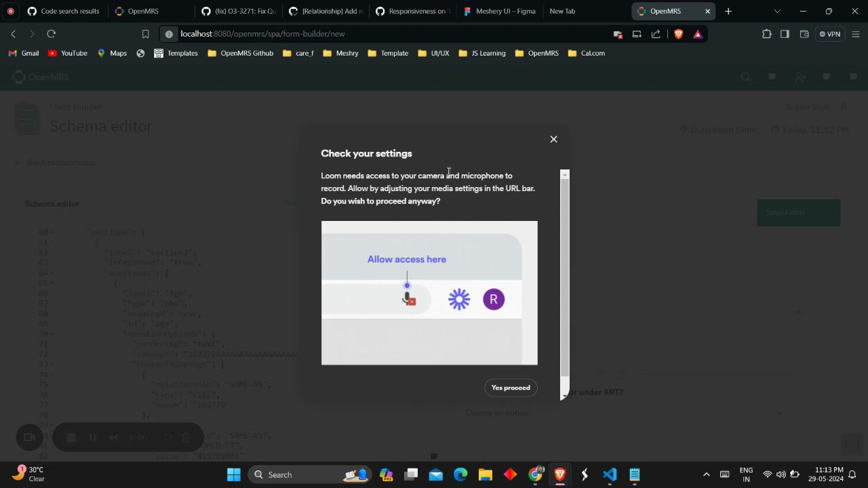Open the extensions puzzle icon
Viewport: 868px width, 488px height.
[766, 34]
